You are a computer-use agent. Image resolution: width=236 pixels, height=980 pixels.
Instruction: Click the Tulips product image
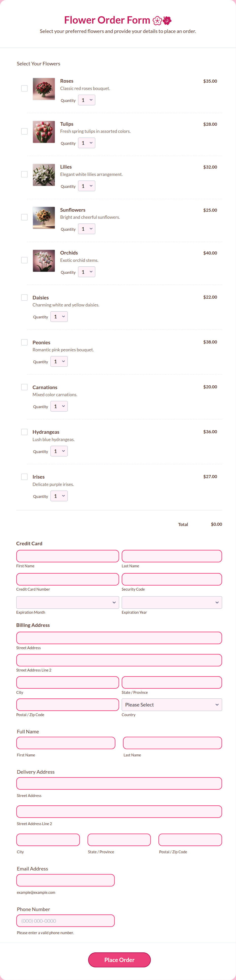click(x=43, y=132)
